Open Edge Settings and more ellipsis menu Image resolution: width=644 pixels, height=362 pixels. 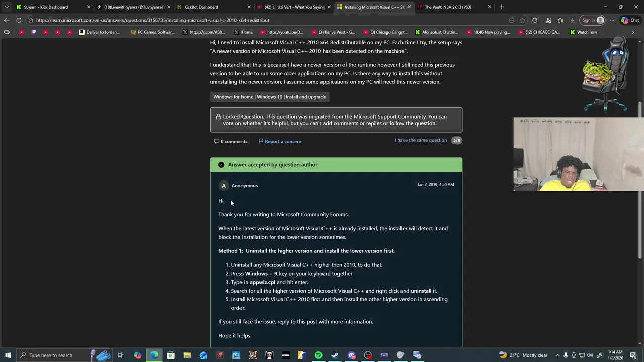coord(612,20)
